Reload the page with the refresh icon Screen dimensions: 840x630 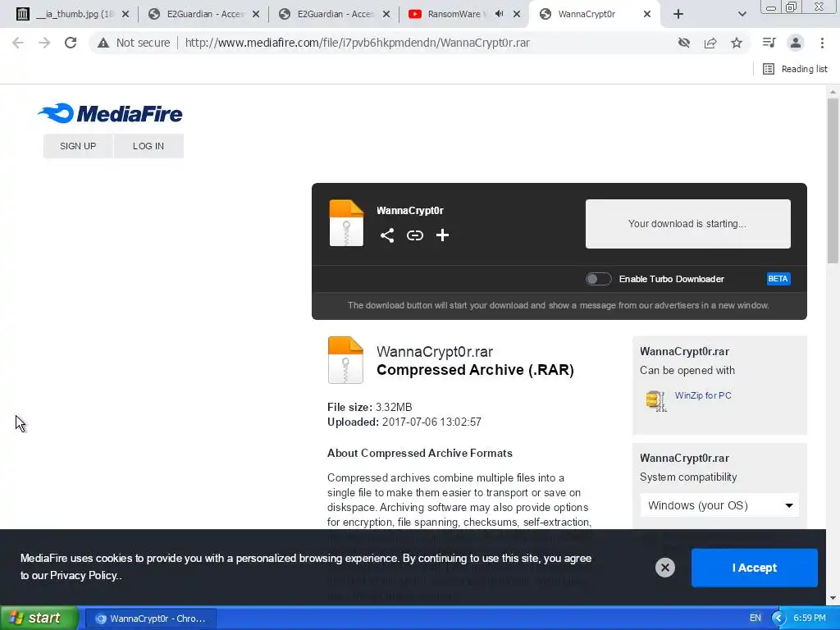71,43
